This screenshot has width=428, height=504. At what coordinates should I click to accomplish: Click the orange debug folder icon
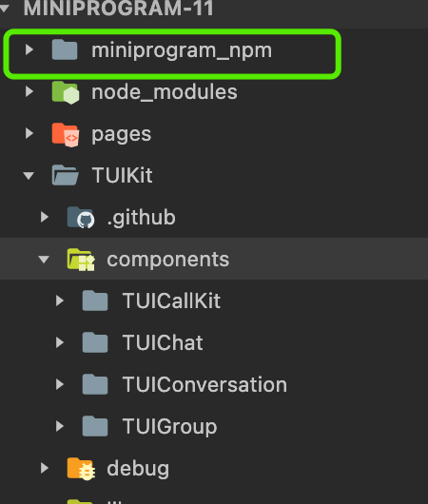tap(81, 469)
